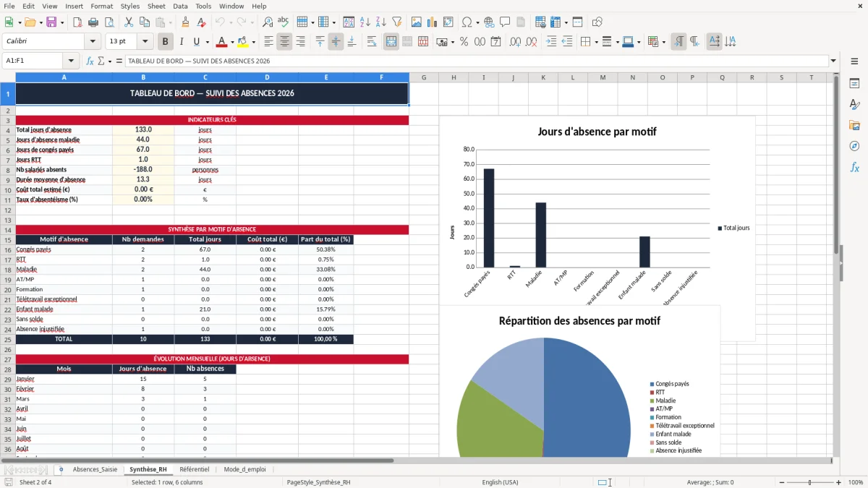
Task: Click English (USA) language in status bar
Action: coord(501,482)
